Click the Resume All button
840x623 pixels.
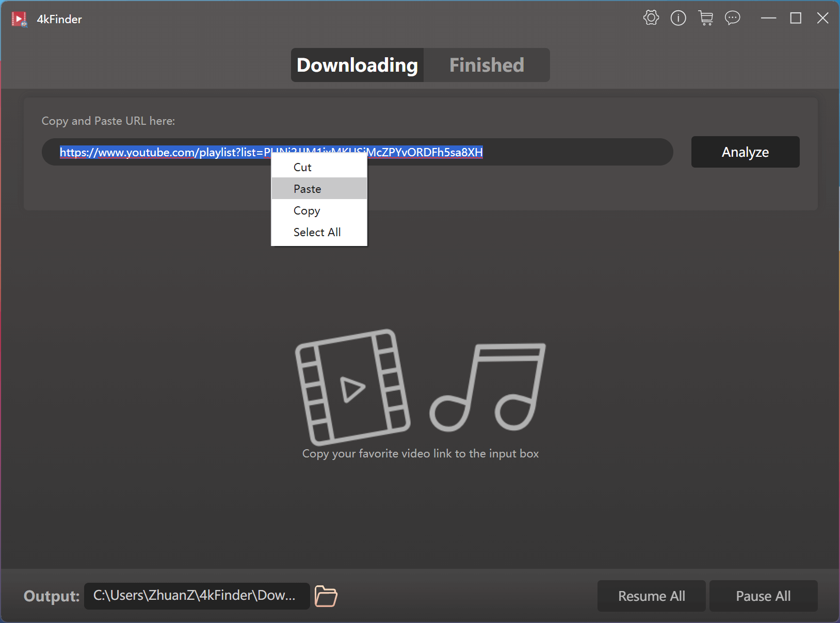tap(651, 596)
